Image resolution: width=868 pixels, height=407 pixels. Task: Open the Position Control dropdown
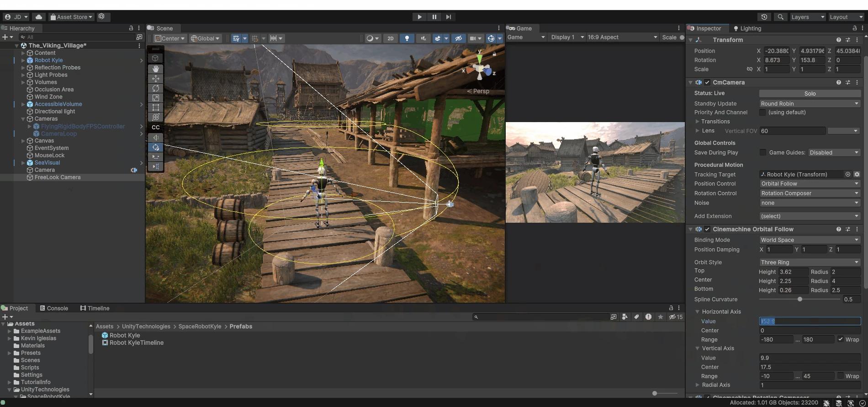tap(810, 184)
